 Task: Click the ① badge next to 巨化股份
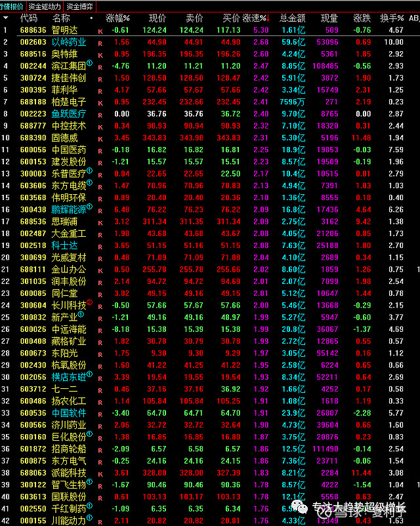(x=89, y=434)
